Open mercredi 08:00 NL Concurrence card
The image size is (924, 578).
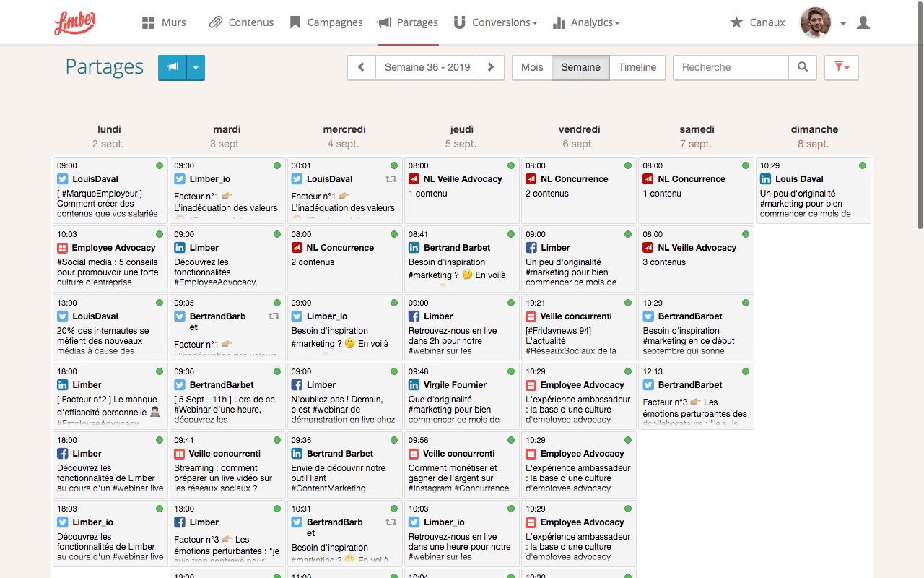click(344, 259)
